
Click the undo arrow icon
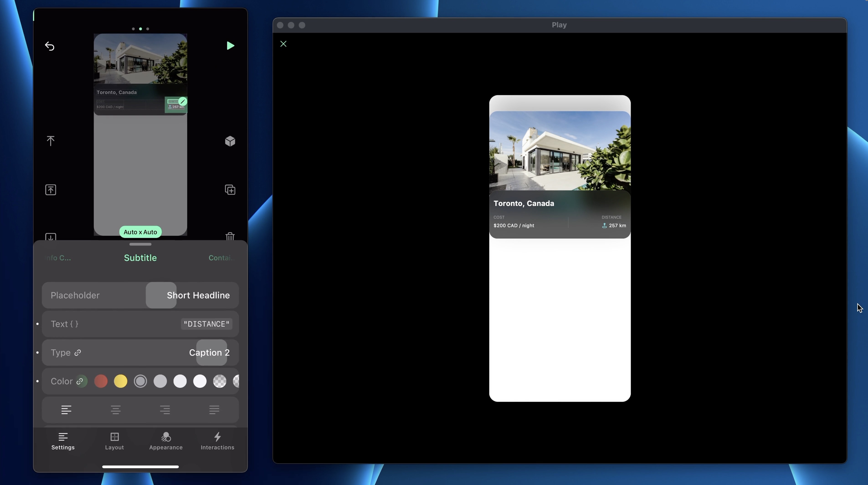click(49, 46)
